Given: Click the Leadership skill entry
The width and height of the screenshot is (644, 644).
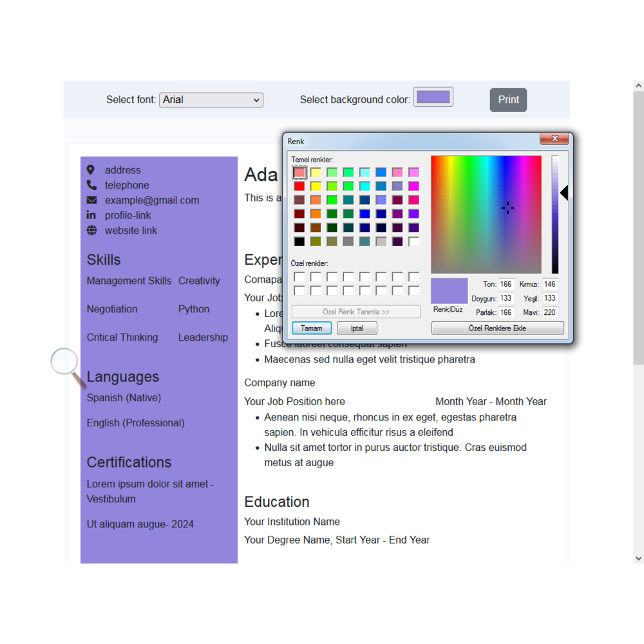Looking at the screenshot, I should pos(203,337).
